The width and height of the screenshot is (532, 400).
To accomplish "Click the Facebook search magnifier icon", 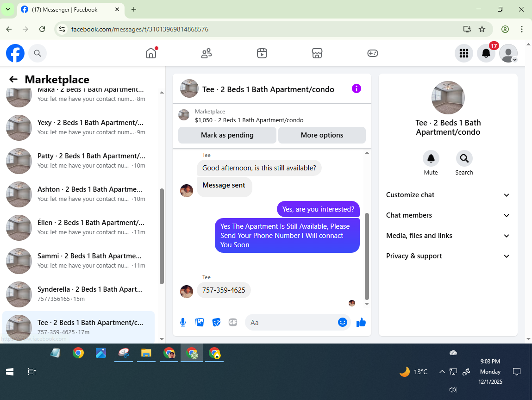I will click(x=38, y=53).
